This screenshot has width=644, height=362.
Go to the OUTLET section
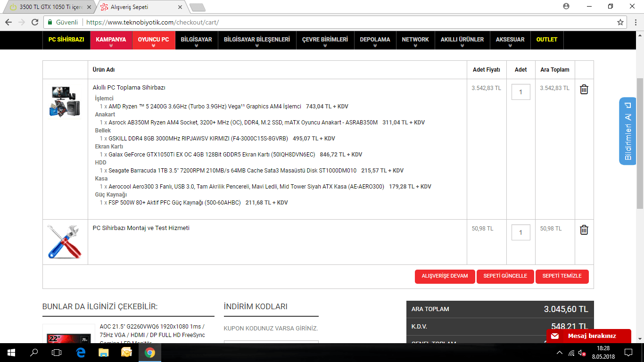click(x=547, y=40)
